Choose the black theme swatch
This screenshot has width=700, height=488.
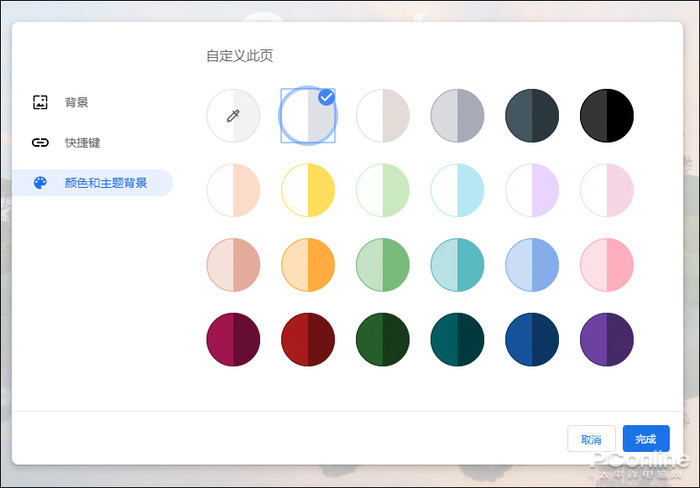tap(607, 116)
